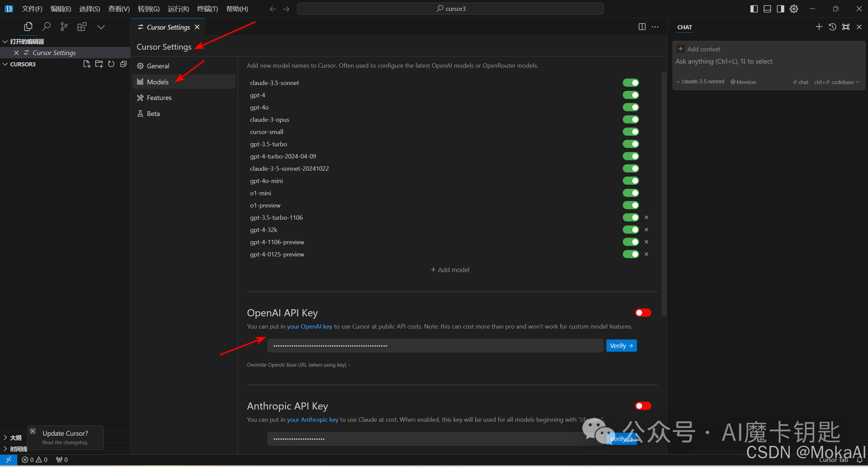This screenshot has width=868, height=467.
Task: Click the OpenAI API key input field
Action: (435, 346)
